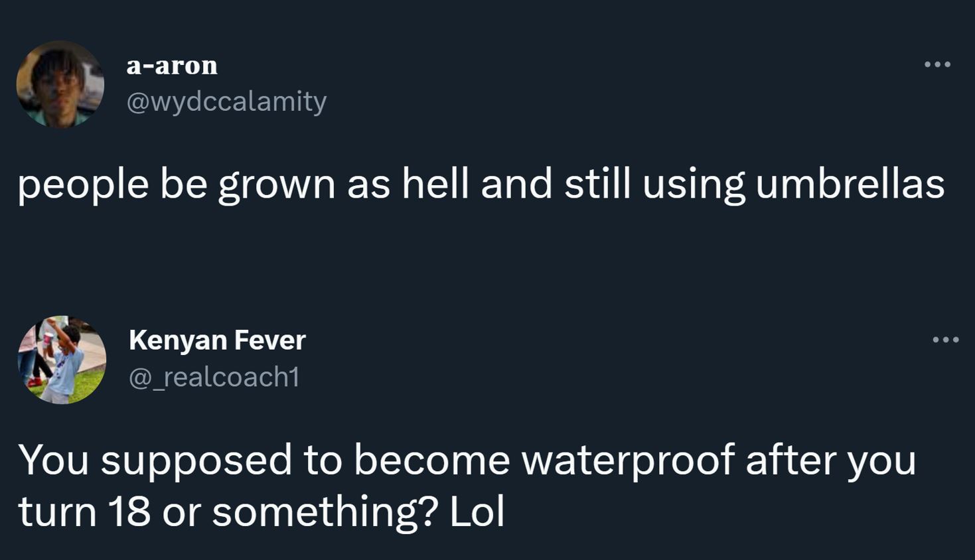975x560 pixels.
Task: Visit the @_realcoach1 handle
Action: 214,377
